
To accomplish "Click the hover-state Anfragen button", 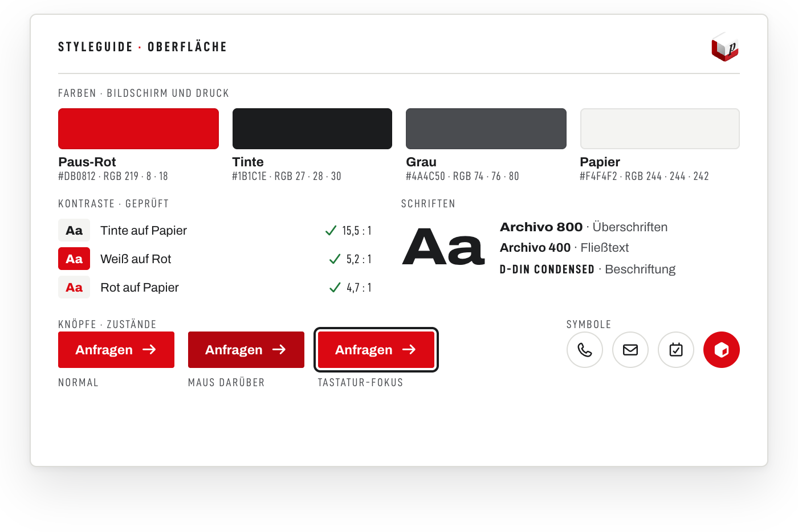I will pyautogui.click(x=246, y=350).
